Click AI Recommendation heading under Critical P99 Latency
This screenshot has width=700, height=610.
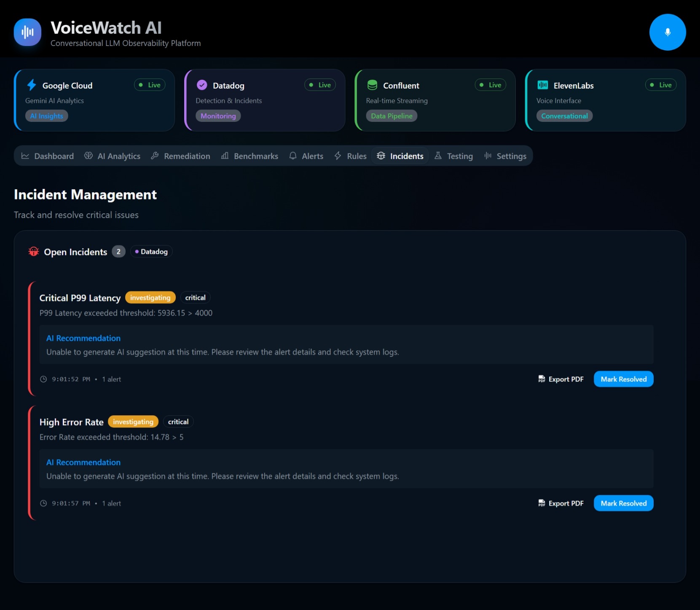click(83, 338)
